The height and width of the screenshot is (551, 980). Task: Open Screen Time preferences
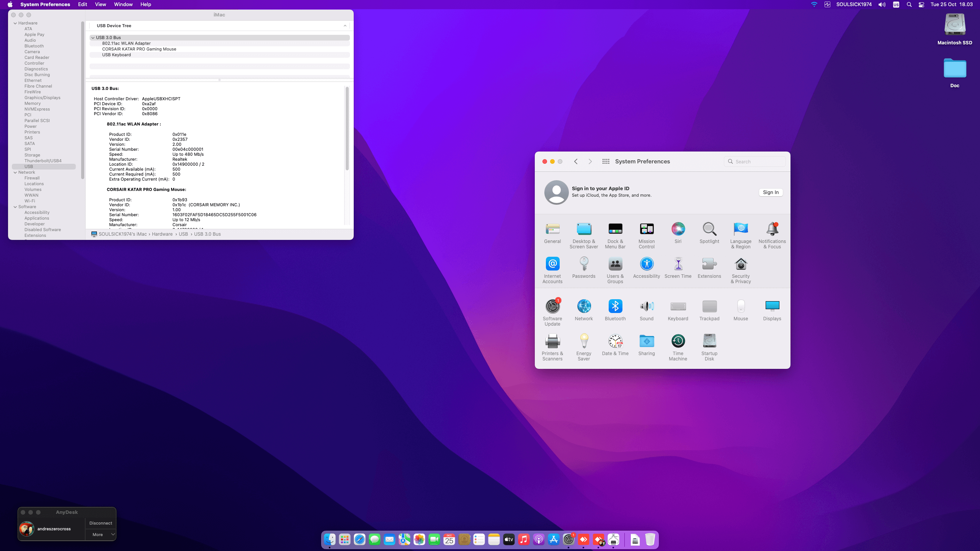(x=678, y=267)
